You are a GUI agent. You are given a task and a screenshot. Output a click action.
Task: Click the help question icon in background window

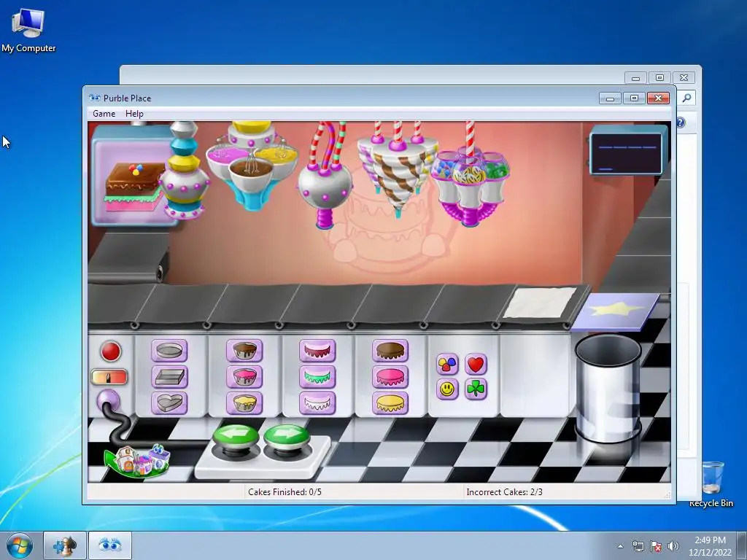pos(681,122)
